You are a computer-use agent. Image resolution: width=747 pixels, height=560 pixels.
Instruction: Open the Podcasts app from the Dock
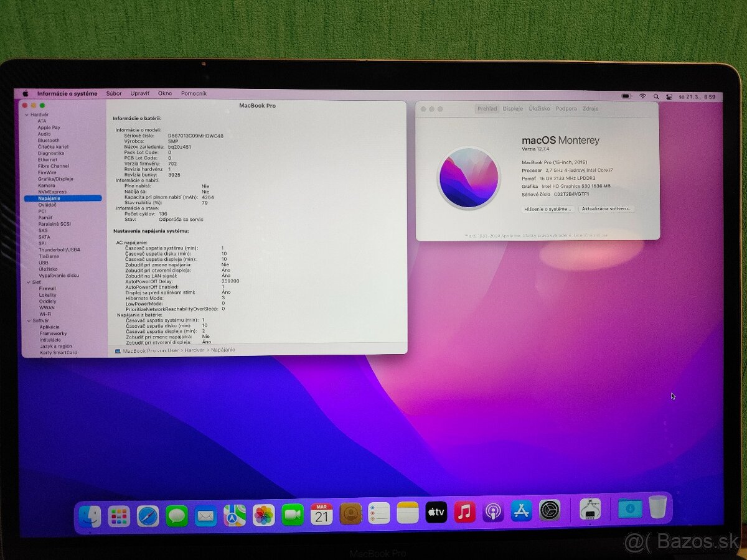point(492,513)
